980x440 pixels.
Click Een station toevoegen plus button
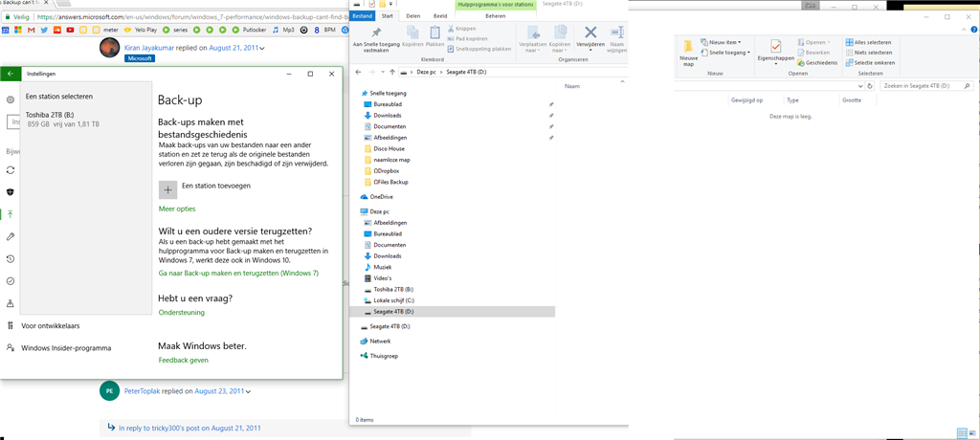click(167, 190)
